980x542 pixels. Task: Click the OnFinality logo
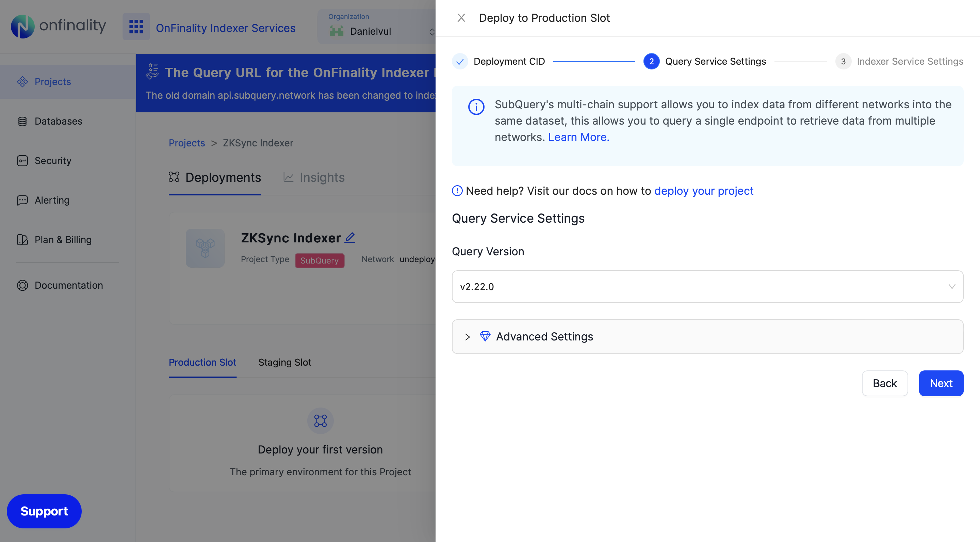(58, 26)
